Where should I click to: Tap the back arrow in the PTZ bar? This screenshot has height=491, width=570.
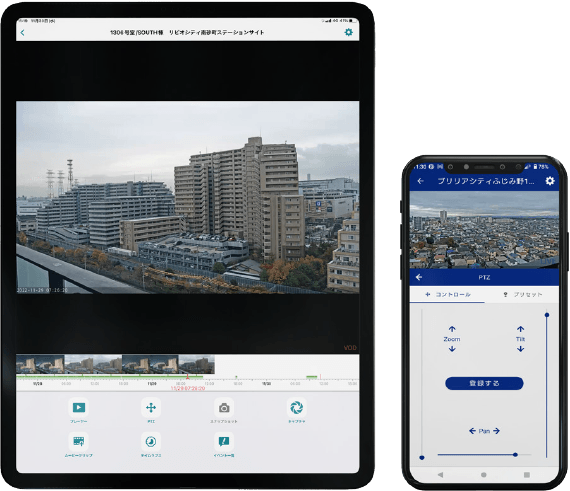[419, 277]
